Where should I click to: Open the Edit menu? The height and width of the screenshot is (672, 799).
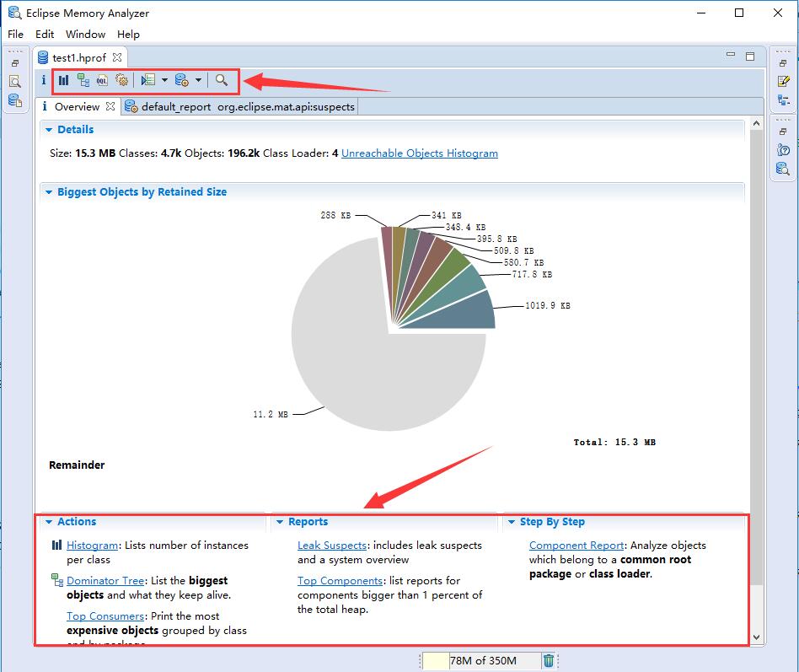pos(45,35)
